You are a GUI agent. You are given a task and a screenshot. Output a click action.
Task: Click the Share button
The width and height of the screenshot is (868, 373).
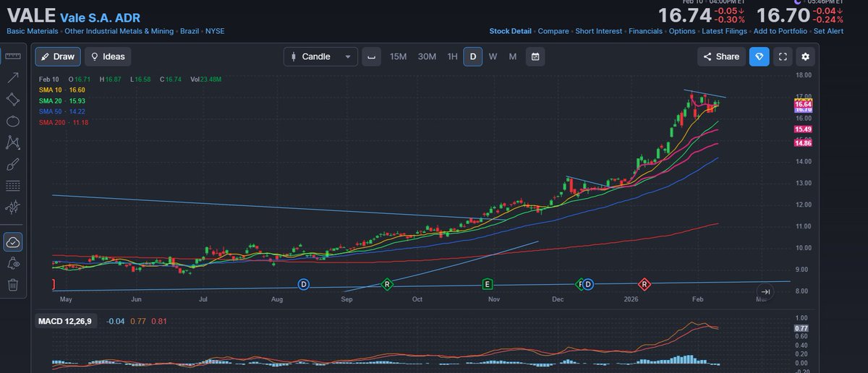721,56
